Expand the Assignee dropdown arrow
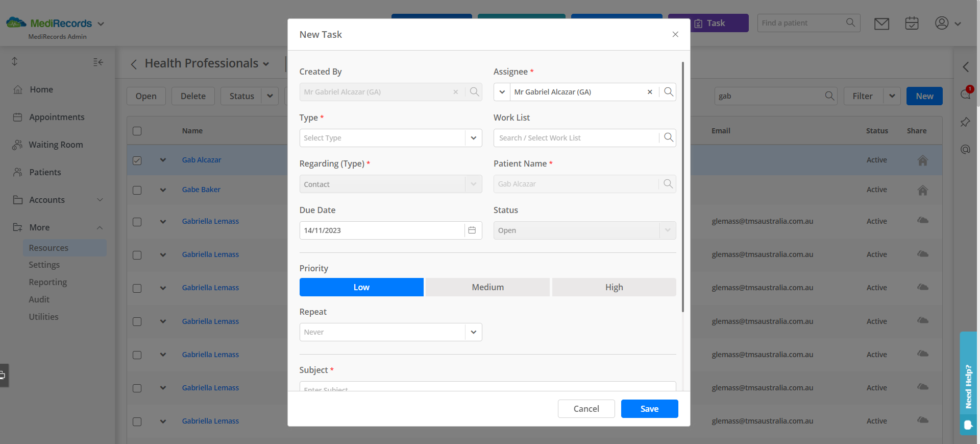Viewport: 980px width, 444px height. 502,92
